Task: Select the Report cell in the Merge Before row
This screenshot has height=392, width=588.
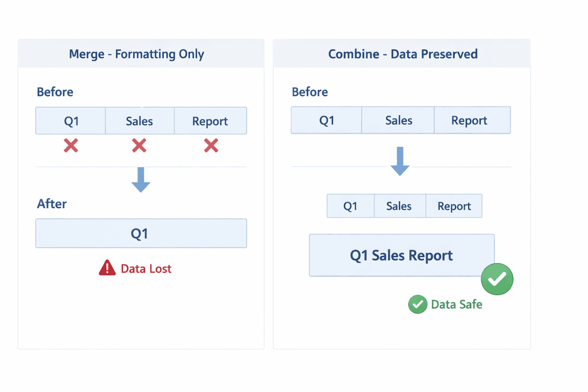Action: 210,121
